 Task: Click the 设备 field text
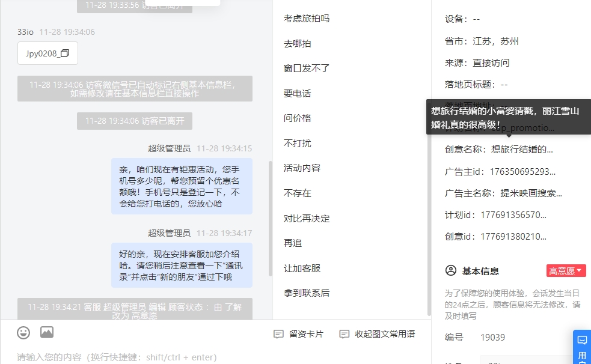pyautogui.click(x=462, y=19)
